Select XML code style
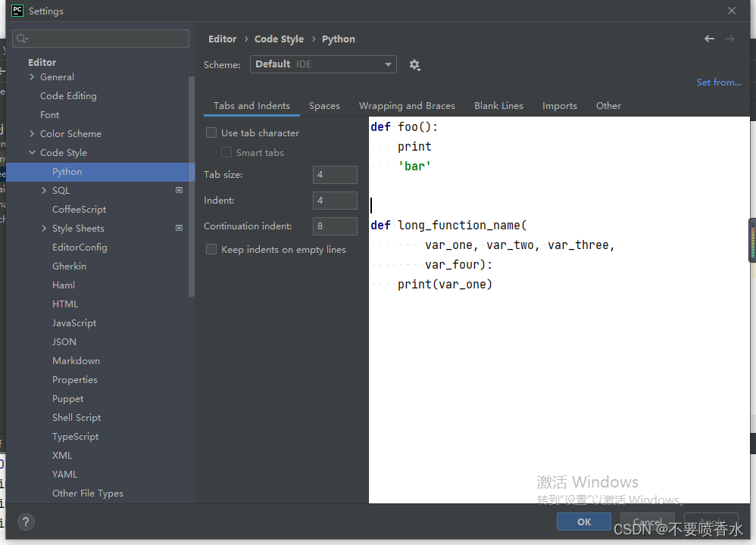This screenshot has width=756, height=545. (62, 456)
